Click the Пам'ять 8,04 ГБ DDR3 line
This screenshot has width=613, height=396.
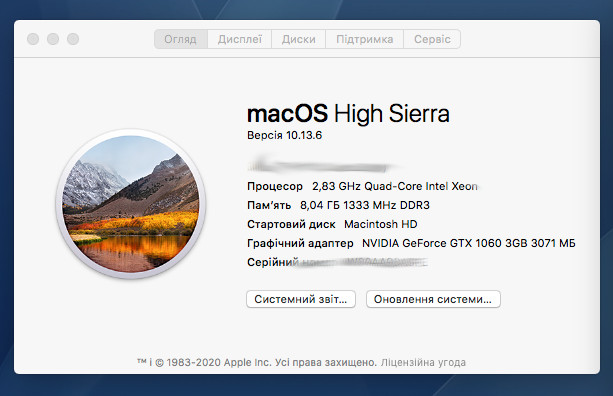[x=338, y=205]
